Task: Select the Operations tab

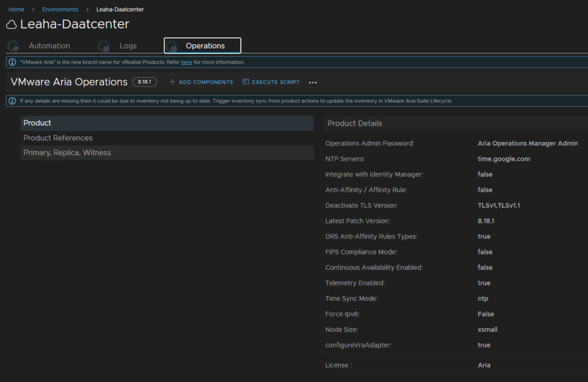Action: point(203,46)
